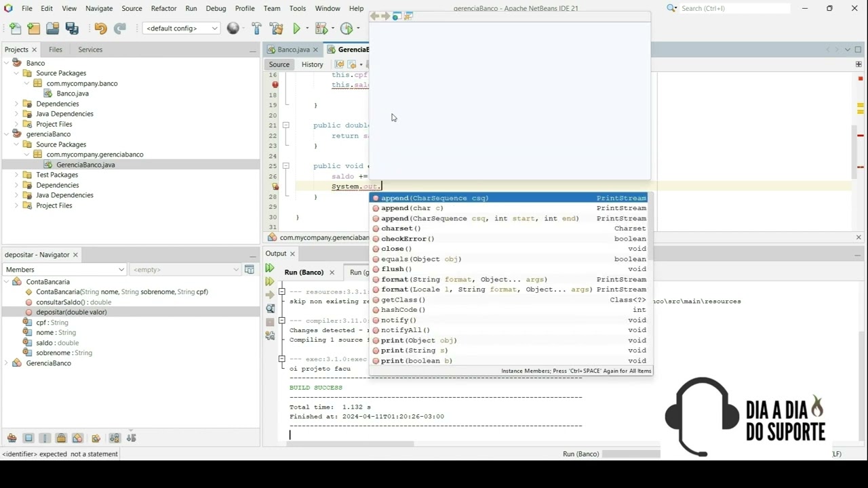
Task: Click the Search (Ctrl+I) field
Action: pyautogui.click(x=734, y=8)
